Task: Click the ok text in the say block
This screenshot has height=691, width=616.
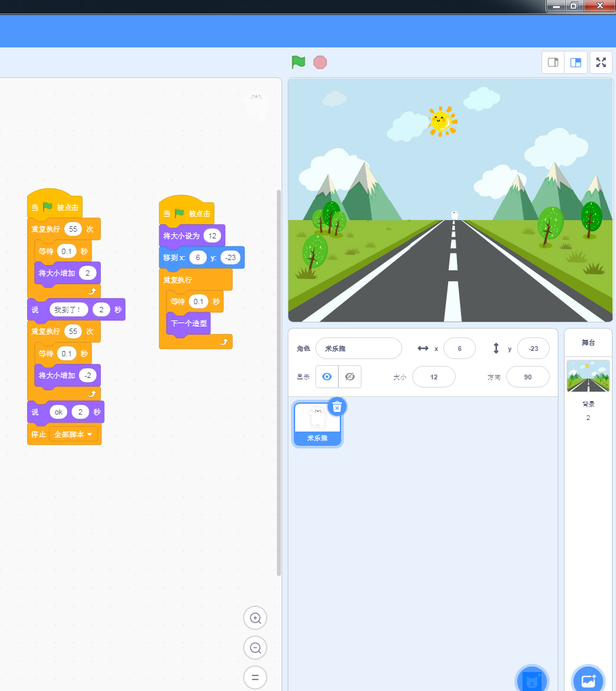Action: [x=59, y=412]
